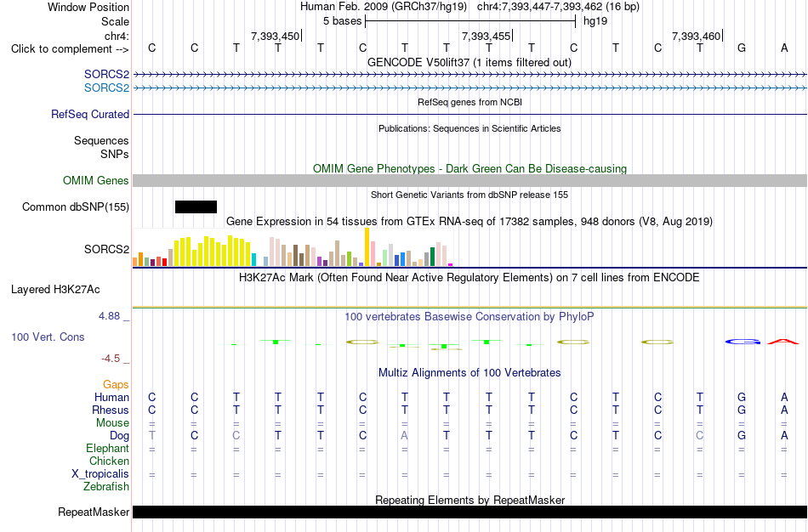
Task: Open the dark blue SORCS2 track label
Action: tap(106, 74)
